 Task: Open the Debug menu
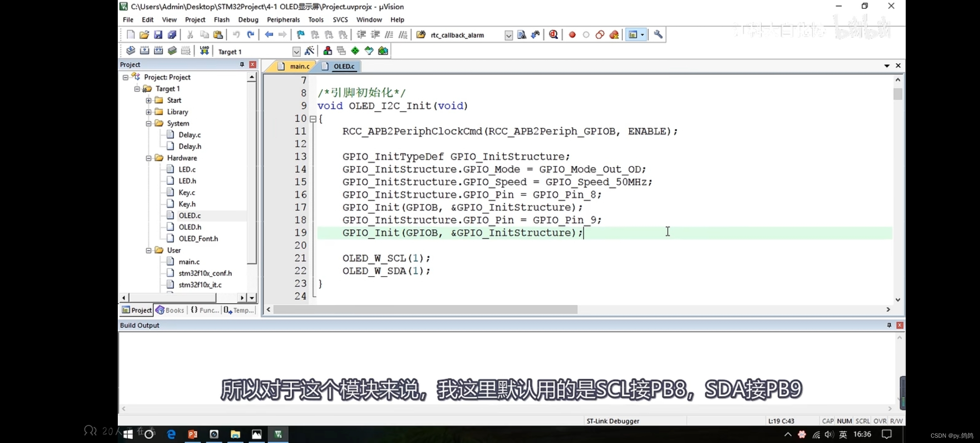(x=248, y=20)
